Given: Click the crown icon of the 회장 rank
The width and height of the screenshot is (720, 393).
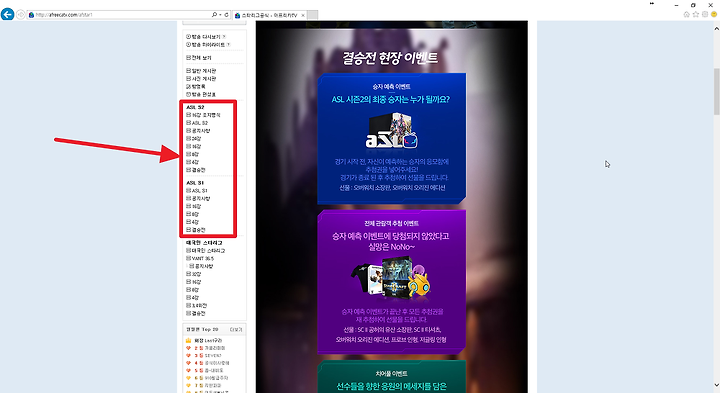Looking at the screenshot, I should 188,341.
